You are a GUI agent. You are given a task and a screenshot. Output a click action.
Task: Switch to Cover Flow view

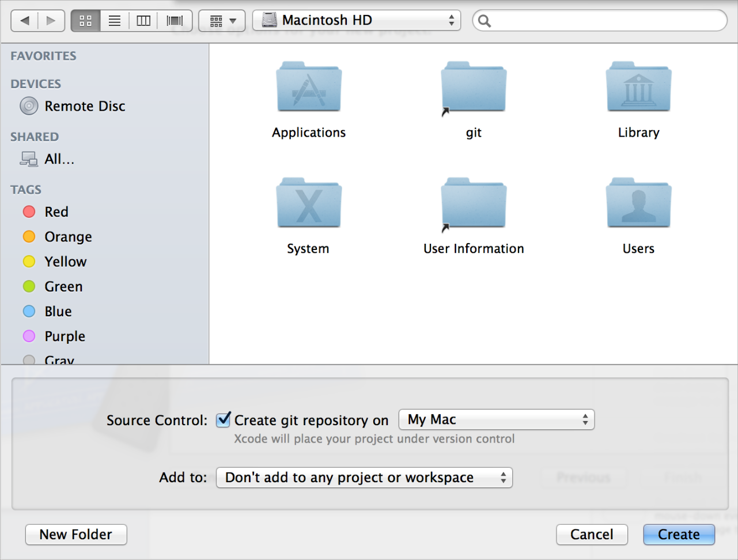[175, 21]
